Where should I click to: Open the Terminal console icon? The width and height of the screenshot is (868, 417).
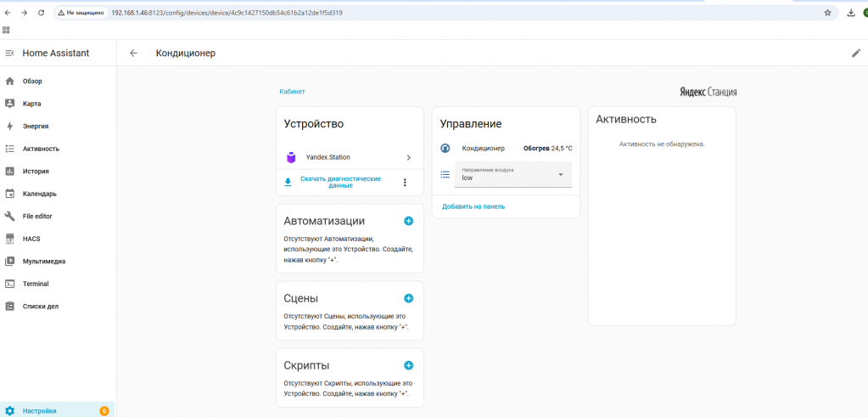tap(9, 284)
